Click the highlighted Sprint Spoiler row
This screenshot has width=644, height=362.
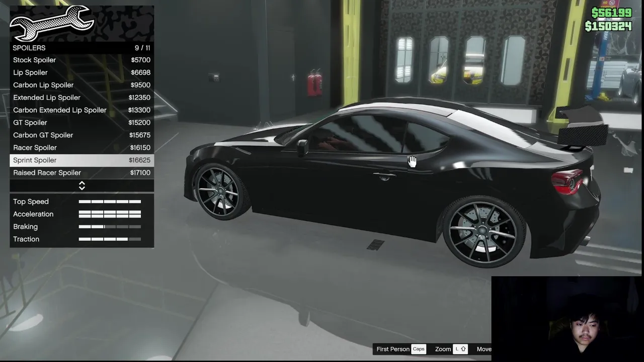(x=82, y=160)
